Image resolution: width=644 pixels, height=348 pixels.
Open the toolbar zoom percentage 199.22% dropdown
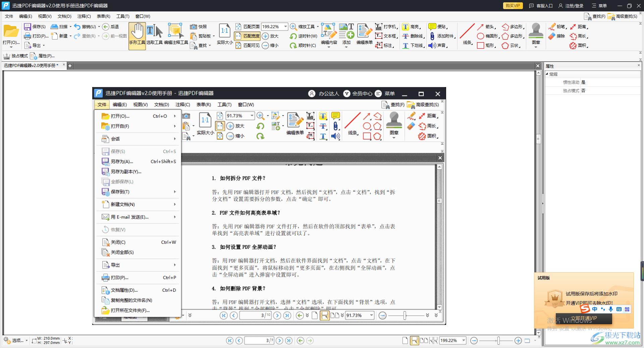click(285, 26)
